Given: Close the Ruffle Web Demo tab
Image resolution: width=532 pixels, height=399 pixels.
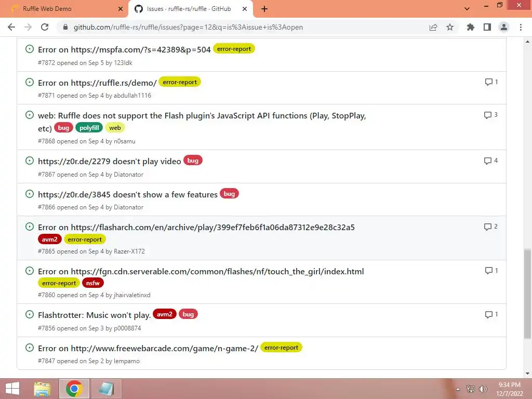Looking at the screenshot, I should tap(121, 9).
